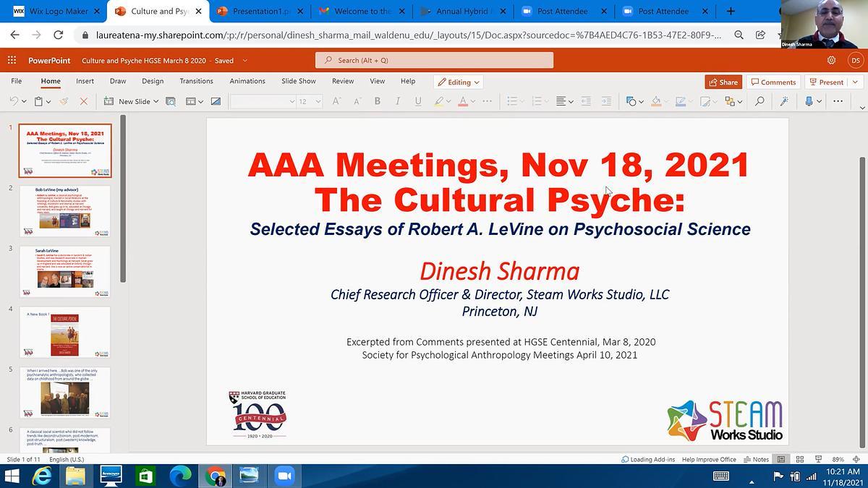Switch to Normal view in status bar
This screenshot has width=868, height=488.
(781, 459)
